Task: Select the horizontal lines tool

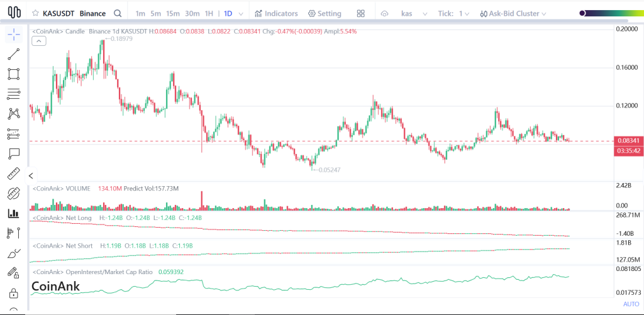Action: (x=14, y=94)
